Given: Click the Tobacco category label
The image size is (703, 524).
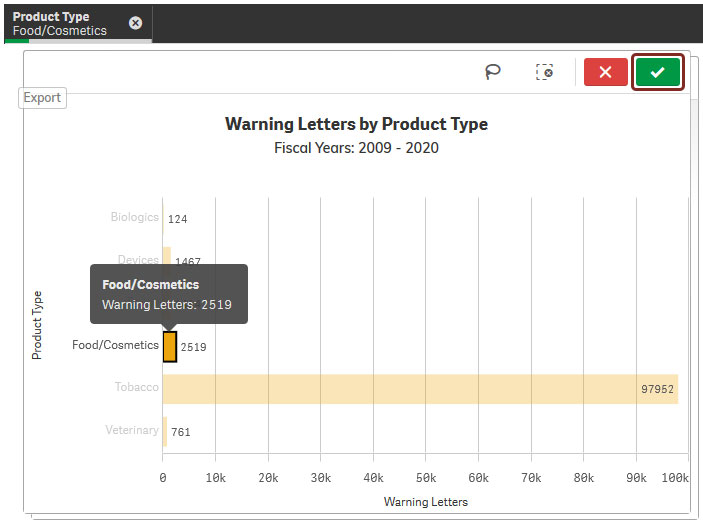Looking at the screenshot, I should (x=137, y=387).
